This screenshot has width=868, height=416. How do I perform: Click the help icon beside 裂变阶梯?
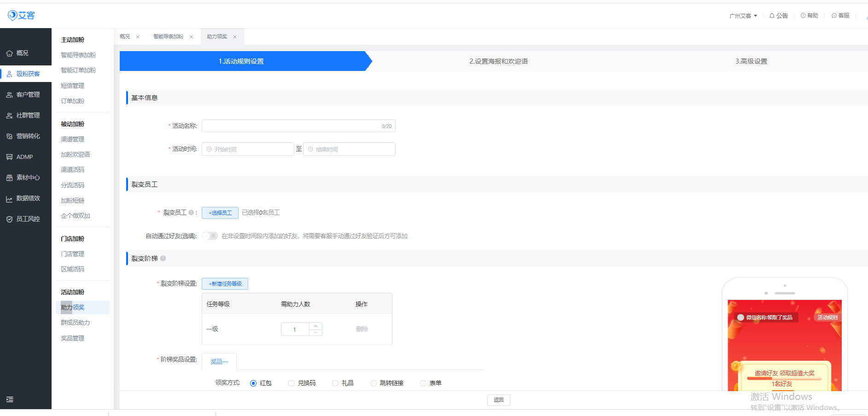click(163, 258)
